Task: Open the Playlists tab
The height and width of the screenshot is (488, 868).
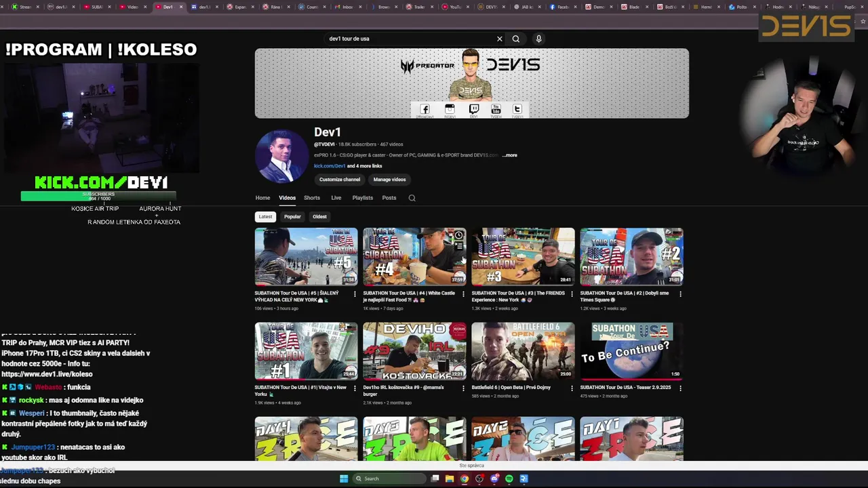Action: pos(362,198)
